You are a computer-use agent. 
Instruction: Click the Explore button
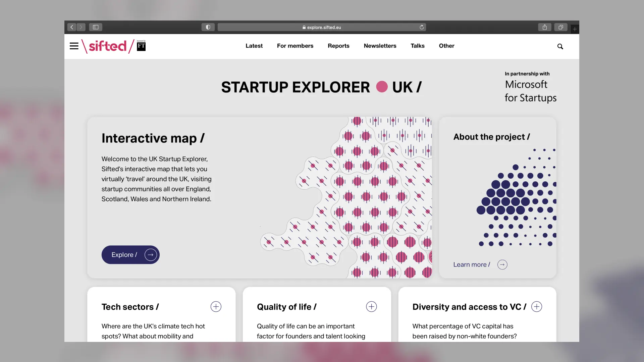[130, 255]
